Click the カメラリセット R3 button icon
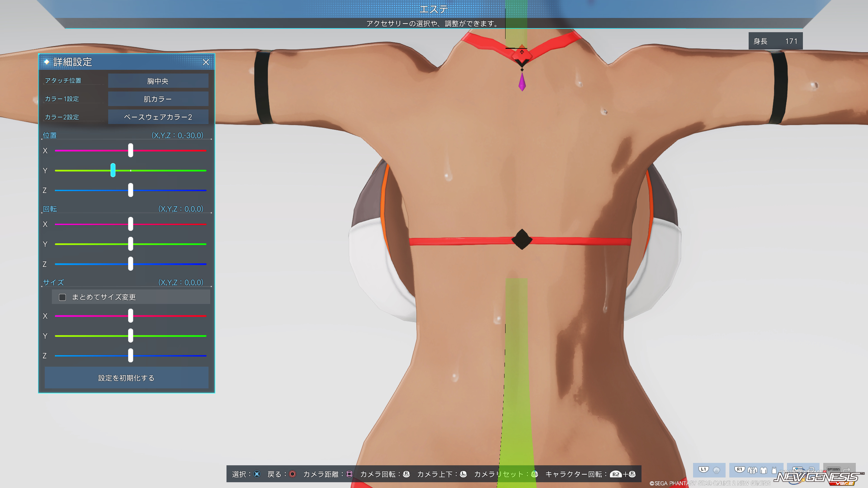Viewport: 868px width, 488px height. (534, 474)
